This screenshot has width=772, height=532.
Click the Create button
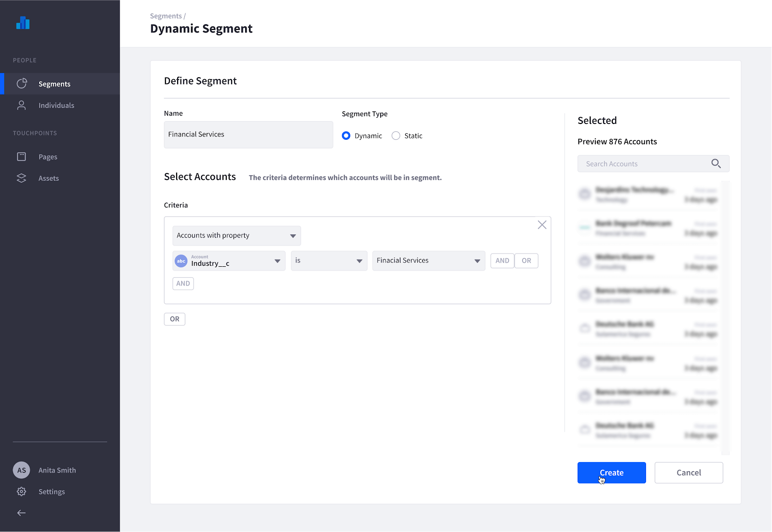(x=611, y=473)
